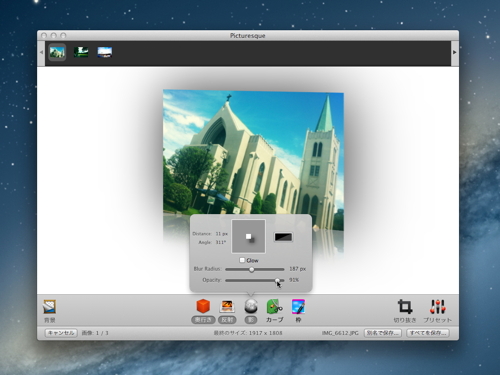Click the キャンセル cancel button
The image size is (500, 375).
click(61, 333)
